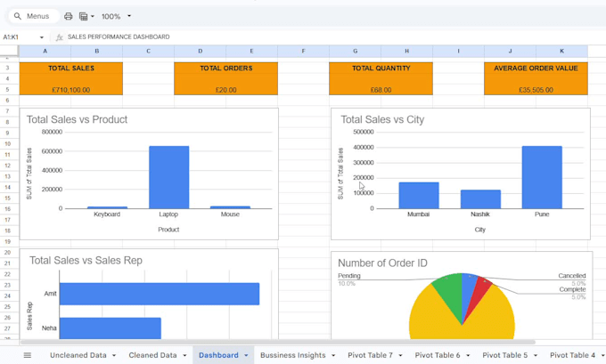Click the Cancelled pie label

[x=572, y=276]
